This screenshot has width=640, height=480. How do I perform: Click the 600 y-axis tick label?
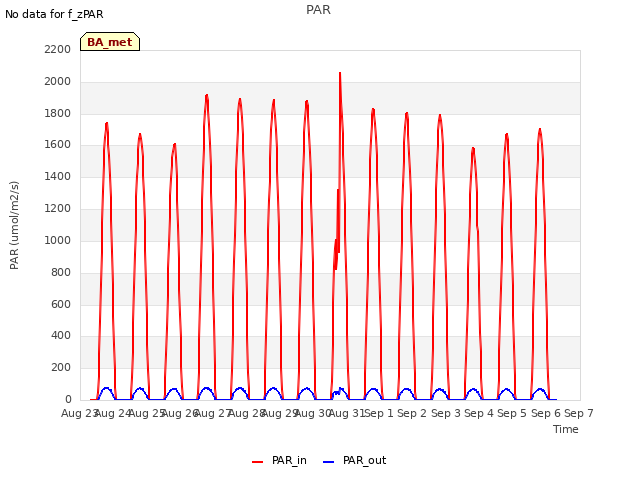pos(61,304)
